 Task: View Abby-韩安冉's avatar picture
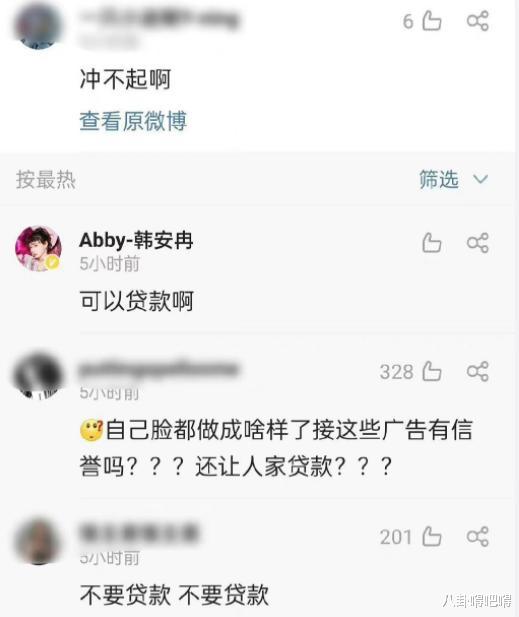[38, 248]
